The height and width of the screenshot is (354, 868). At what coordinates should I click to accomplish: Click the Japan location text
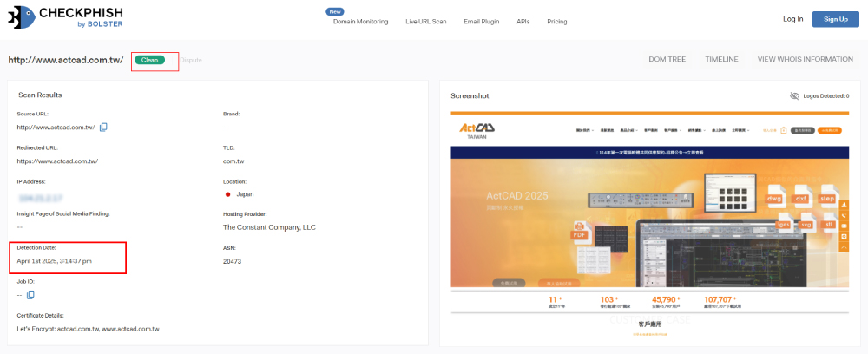tap(246, 194)
